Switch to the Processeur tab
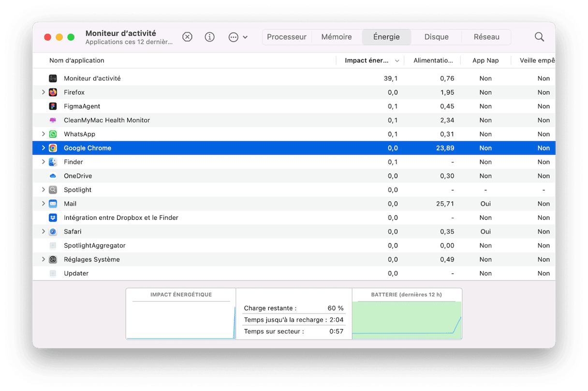Viewport: 588px width, 391px height. click(x=287, y=37)
